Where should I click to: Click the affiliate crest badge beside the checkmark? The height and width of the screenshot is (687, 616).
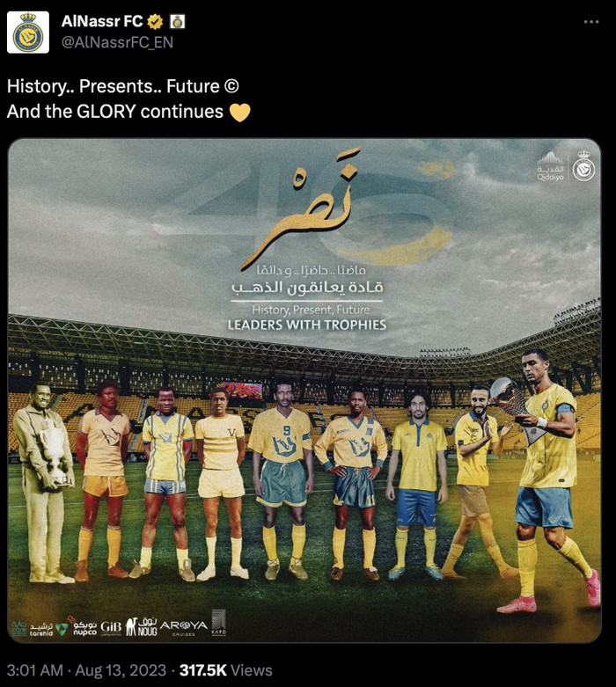tap(178, 21)
